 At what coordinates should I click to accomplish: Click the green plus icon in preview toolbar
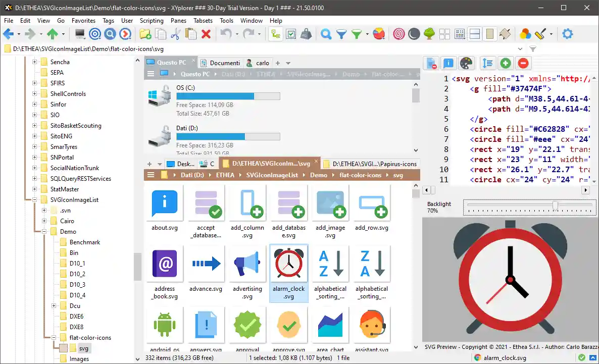[505, 63]
